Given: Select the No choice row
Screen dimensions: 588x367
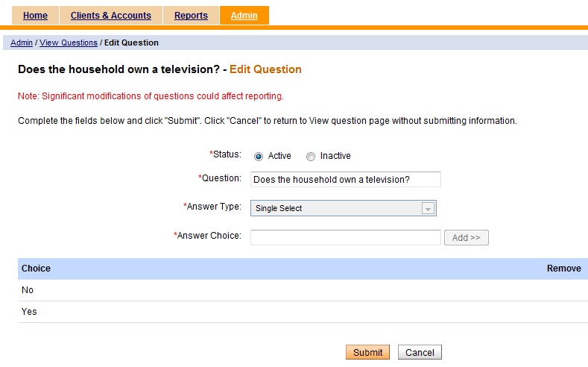Looking at the screenshot, I should (x=28, y=290).
